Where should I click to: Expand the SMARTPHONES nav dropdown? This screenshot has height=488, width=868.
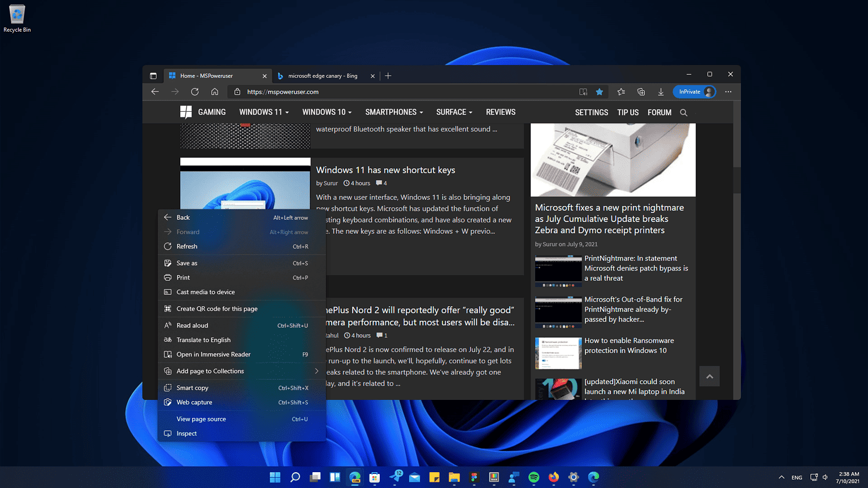[x=394, y=112]
